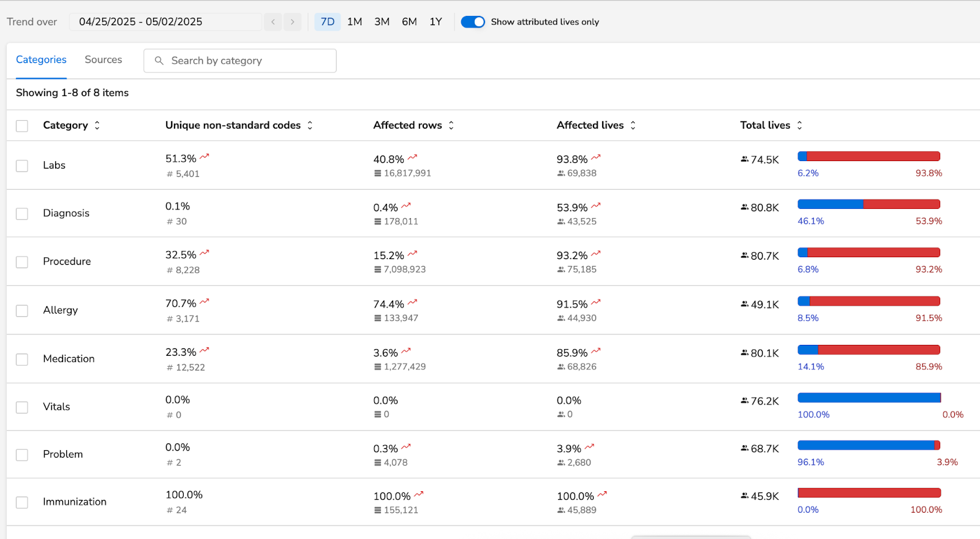Viewport: 980px width, 539px height.
Task: Click Procedure unique codes trend icon
Action: coord(205,253)
